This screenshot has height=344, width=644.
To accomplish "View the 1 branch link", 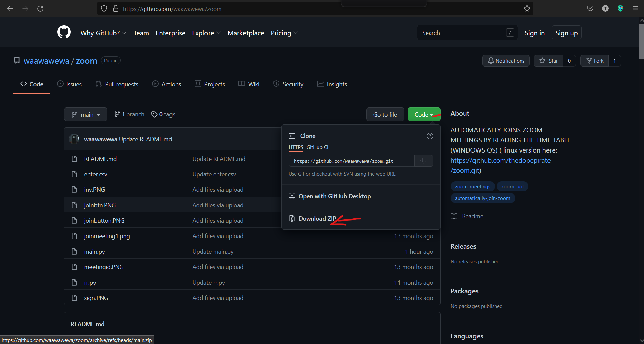I will 129,114.
